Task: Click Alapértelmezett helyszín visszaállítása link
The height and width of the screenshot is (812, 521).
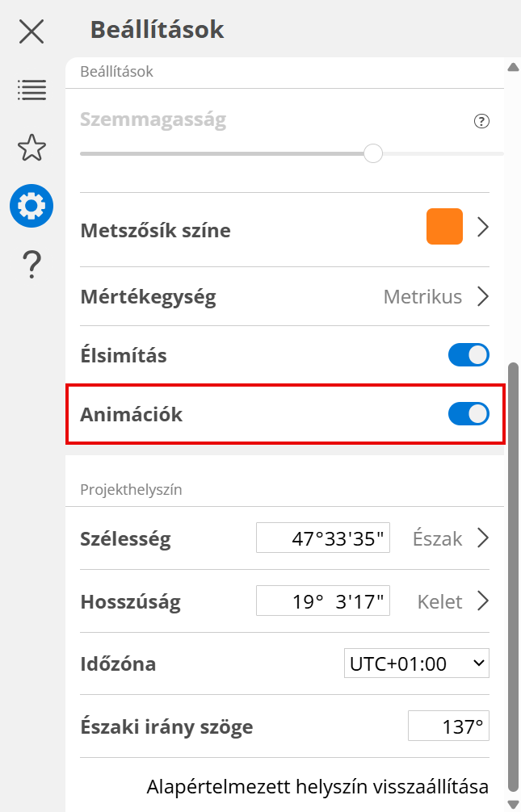Action: click(317, 785)
